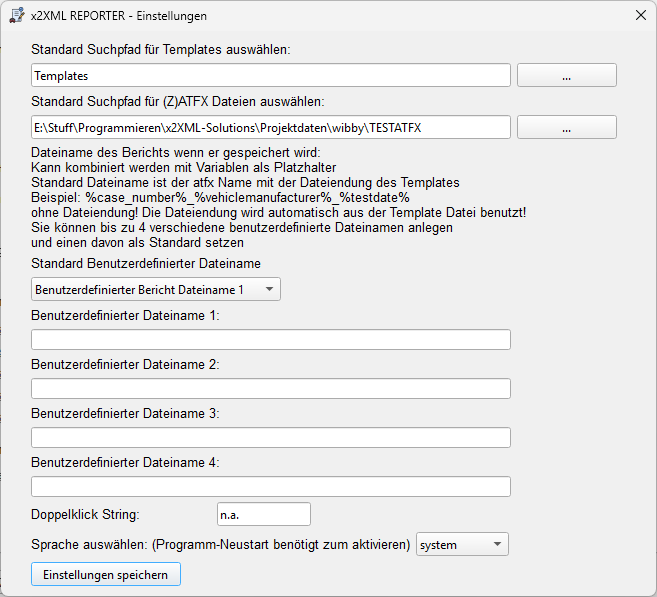Browse for Templates folder with the '...' button

coord(566,75)
